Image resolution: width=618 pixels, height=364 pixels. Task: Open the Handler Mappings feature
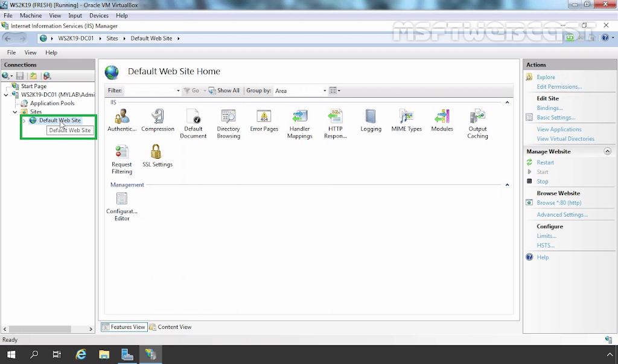(299, 124)
